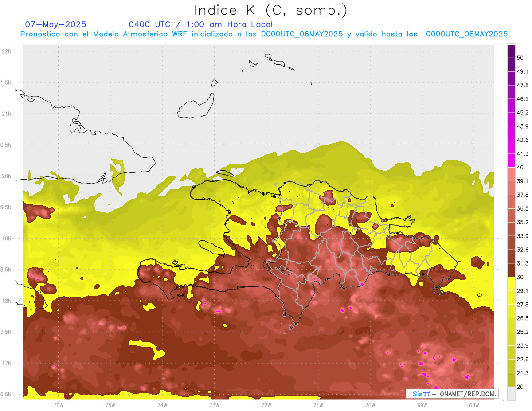This screenshot has height=411, width=532.
Task: Click the dark brown swatch between 30 and 31.3
Action: tap(511, 270)
